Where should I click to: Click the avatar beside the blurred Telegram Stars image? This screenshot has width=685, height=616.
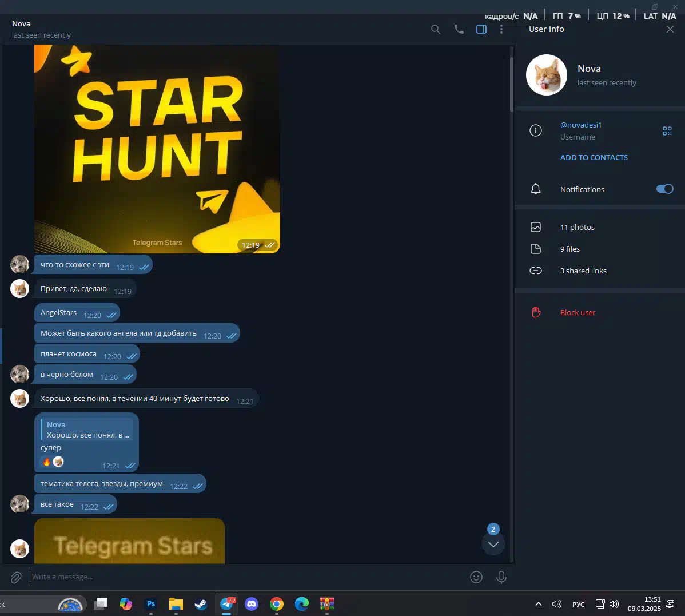(19, 549)
